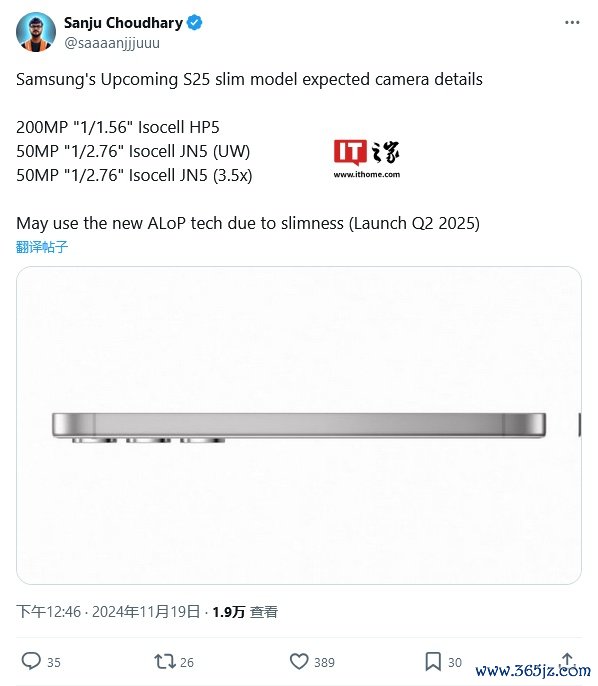Click the www.ithome.com text
The image size is (598, 686).
(x=367, y=175)
